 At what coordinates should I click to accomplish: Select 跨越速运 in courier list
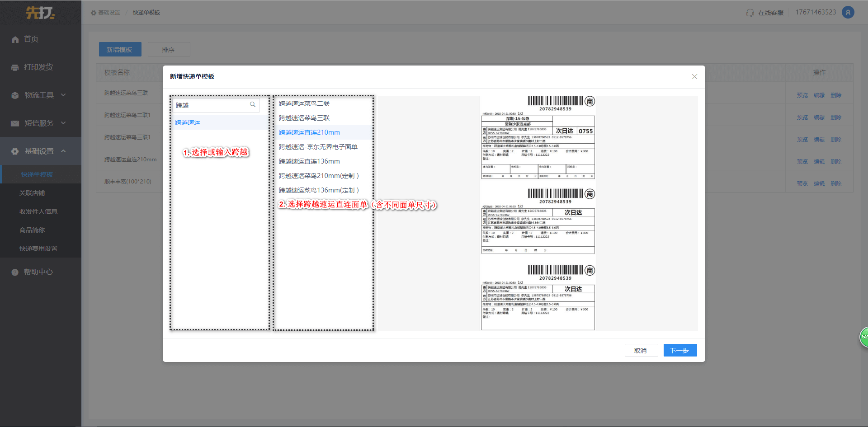[220, 122]
